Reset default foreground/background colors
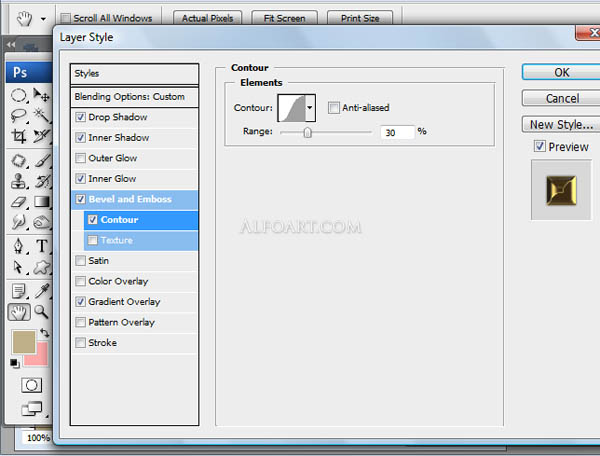 click(x=15, y=363)
